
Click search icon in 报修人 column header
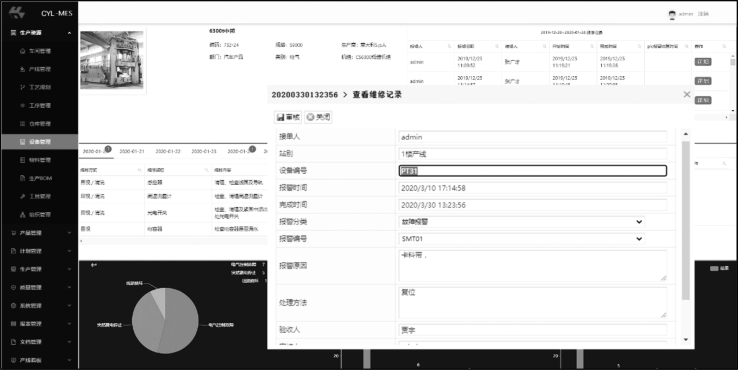tap(449, 46)
